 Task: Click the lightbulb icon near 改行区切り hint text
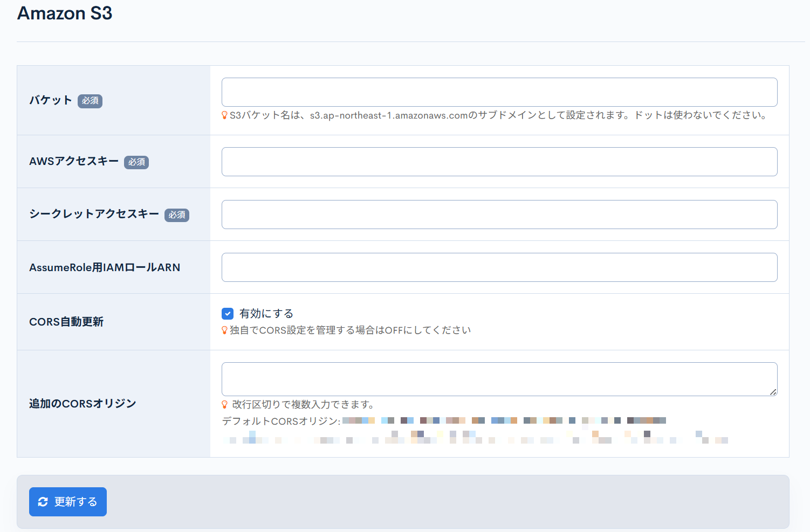pyautogui.click(x=225, y=404)
